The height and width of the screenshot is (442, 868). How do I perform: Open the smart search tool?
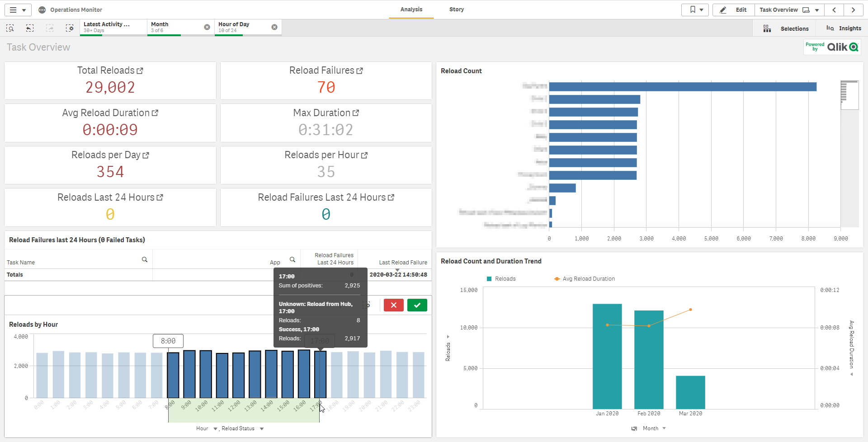click(x=10, y=28)
